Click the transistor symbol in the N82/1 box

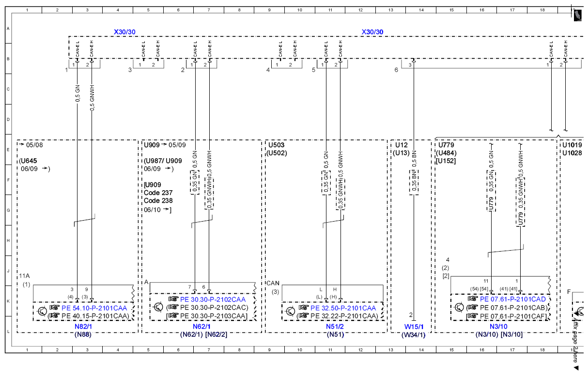(x=42, y=312)
